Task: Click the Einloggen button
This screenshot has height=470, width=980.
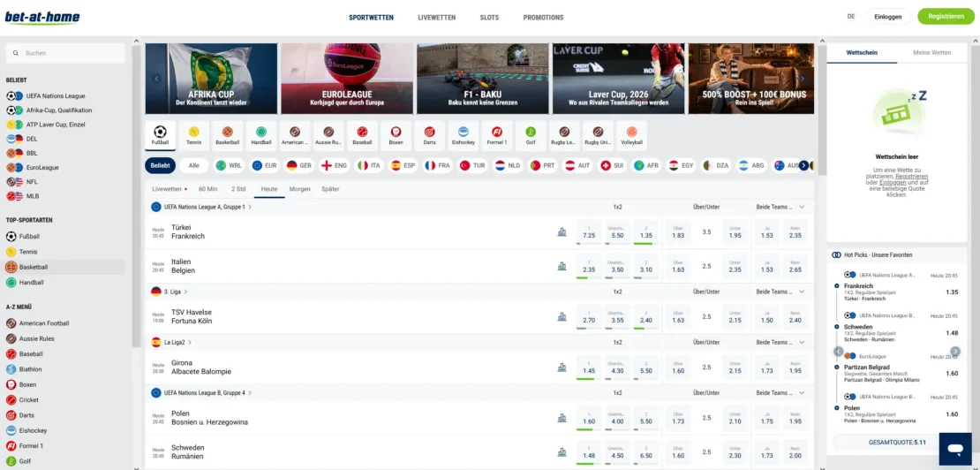Action: point(888,17)
